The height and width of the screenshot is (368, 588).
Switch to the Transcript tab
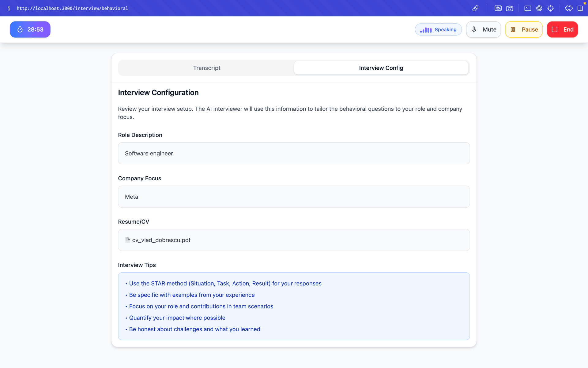207,68
